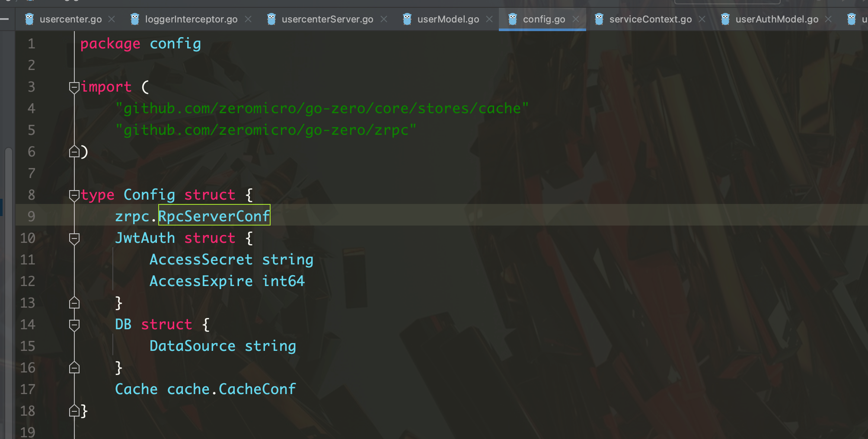868x439 pixels.
Task: Click the Config type name on line 8
Action: [x=149, y=195]
